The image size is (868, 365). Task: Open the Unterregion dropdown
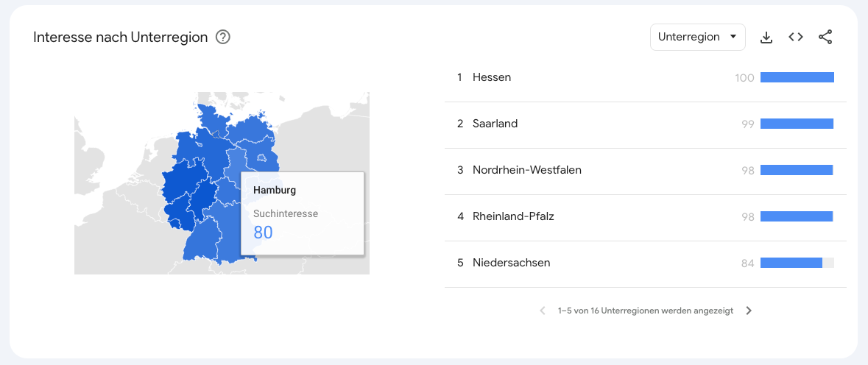click(697, 37)
